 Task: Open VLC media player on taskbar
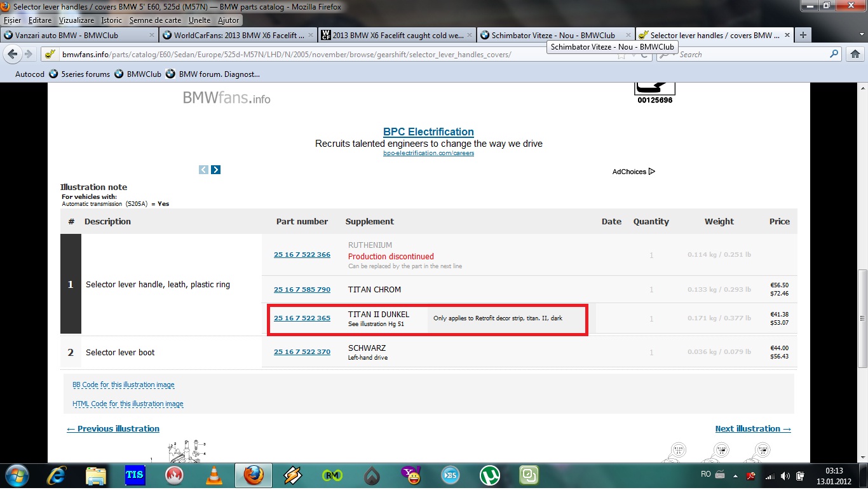(x=214, y=476)
